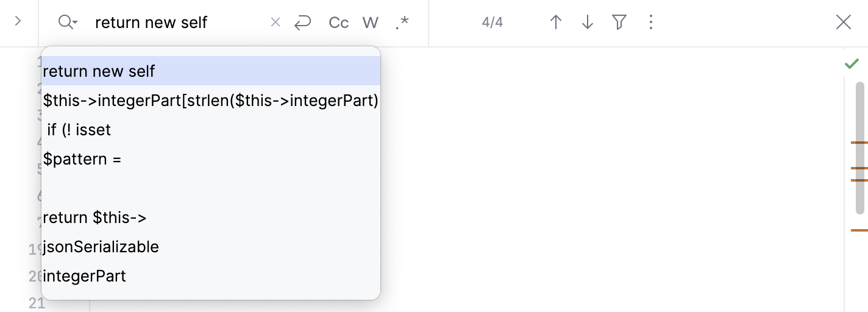Close the search bar
This screenshot has height=312, width=868.
point(844,23)
